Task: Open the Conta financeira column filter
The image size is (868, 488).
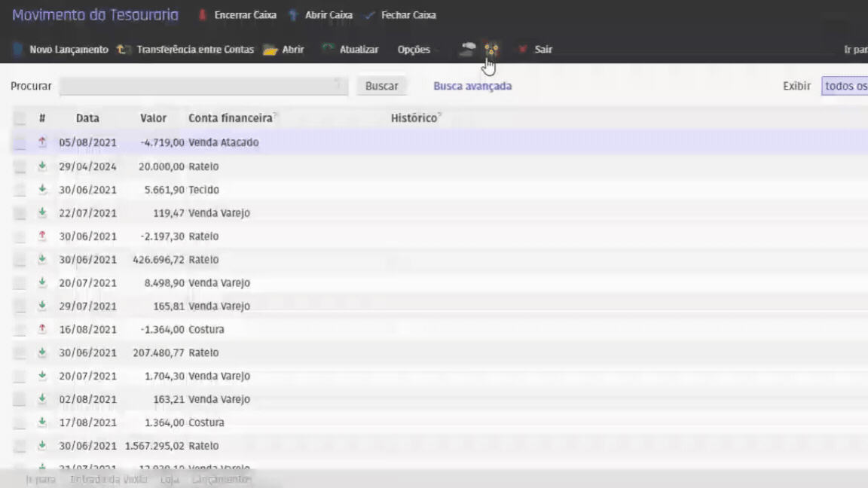Action: click(276, 116)
